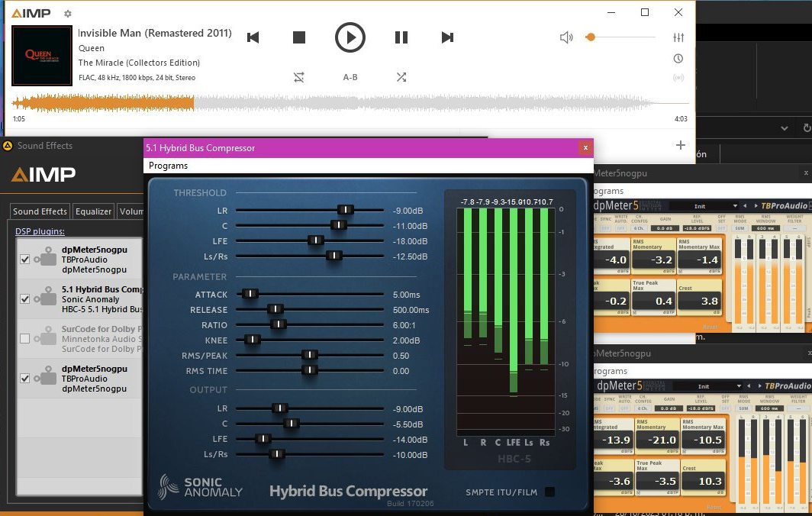This screenshot has height=516, width=812.
Task: Click the 500.00ms release value
Action: tap(411, 310)
